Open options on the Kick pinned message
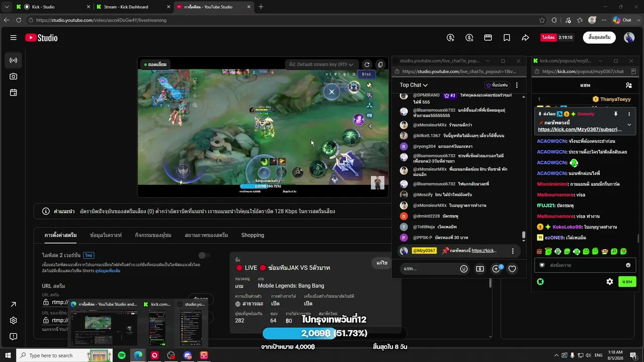 (x=629, y=114)
